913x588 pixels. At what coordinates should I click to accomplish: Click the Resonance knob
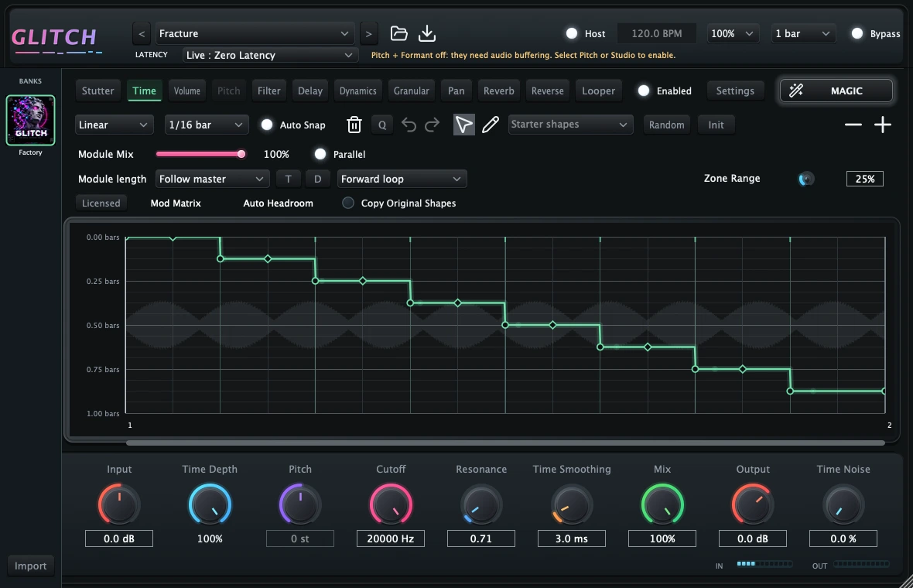481,504
